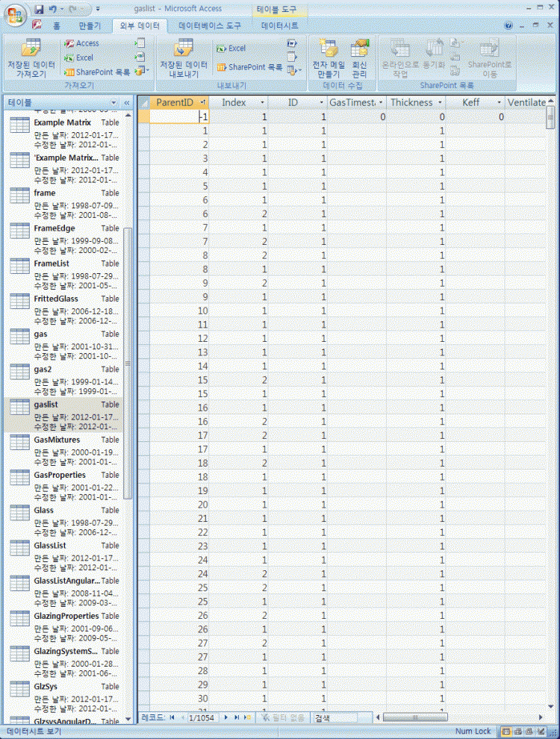Export to SharePoint list
Image resolution: width=560 pixels, height=739 pixels.
click(x=249, y=67)
